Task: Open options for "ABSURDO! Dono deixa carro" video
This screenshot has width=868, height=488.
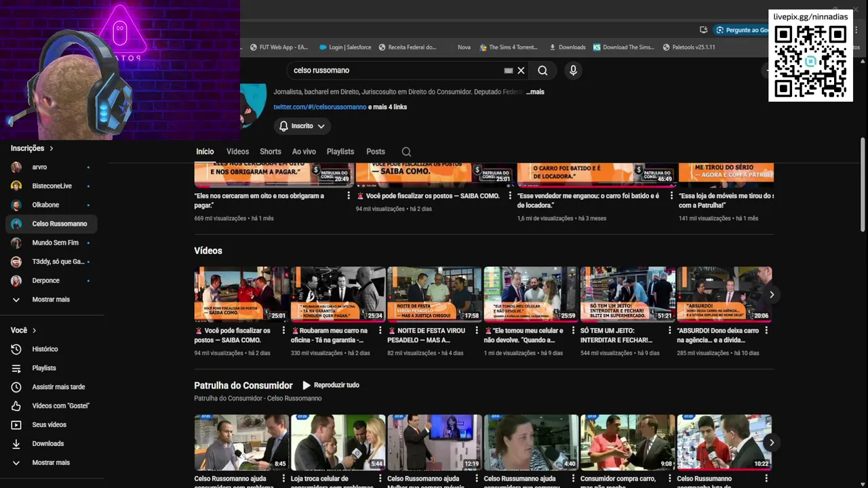Action: [766, 331]
